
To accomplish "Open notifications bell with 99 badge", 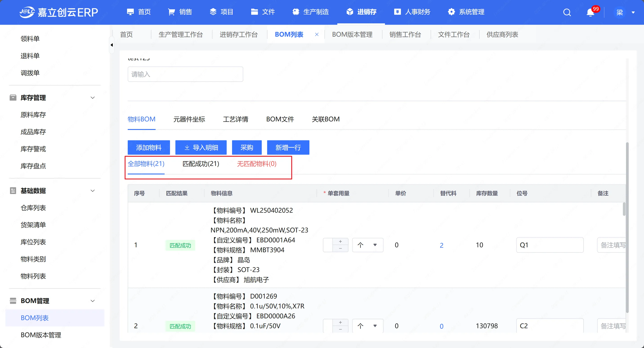I will [x=590, y=12].
